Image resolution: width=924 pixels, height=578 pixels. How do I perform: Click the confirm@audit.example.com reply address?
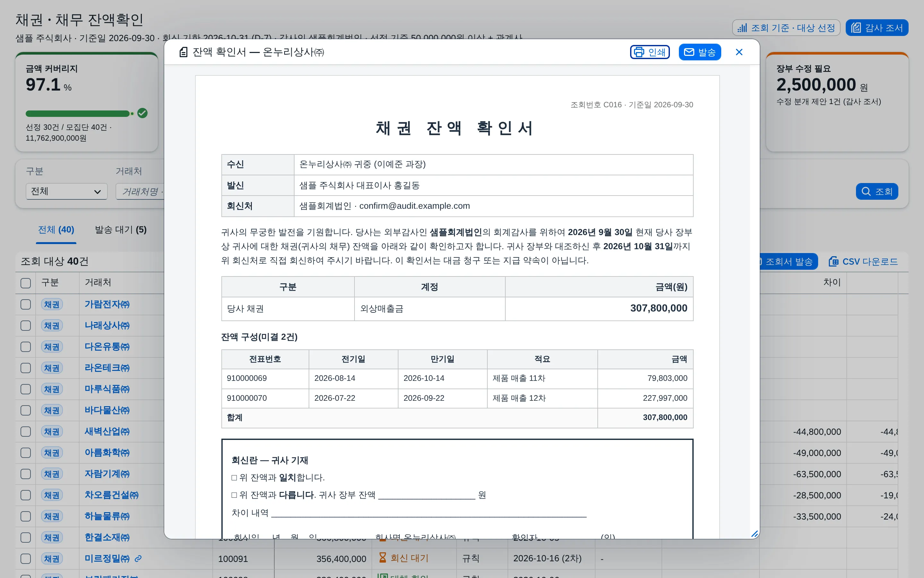(414, 206)
